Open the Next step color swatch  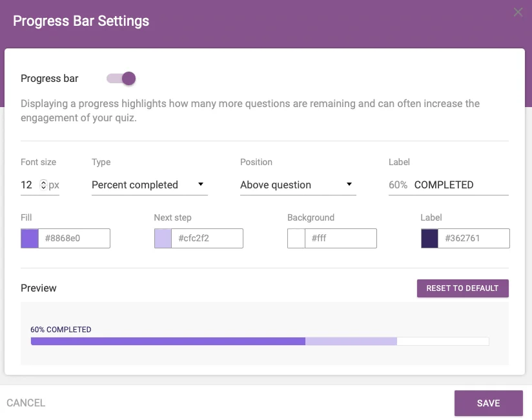point(163,239)
